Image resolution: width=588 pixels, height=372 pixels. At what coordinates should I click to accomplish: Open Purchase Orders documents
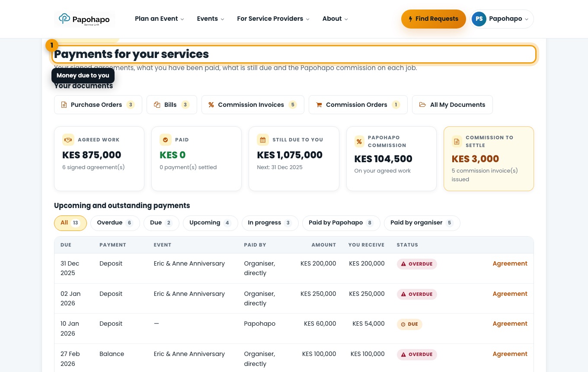(x=98, y=105)
